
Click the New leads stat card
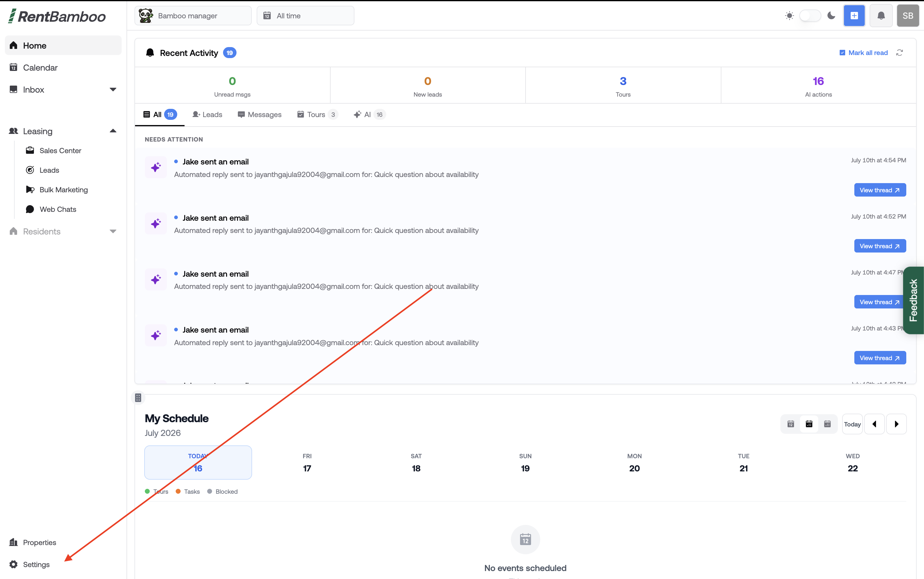coord(427,85)
